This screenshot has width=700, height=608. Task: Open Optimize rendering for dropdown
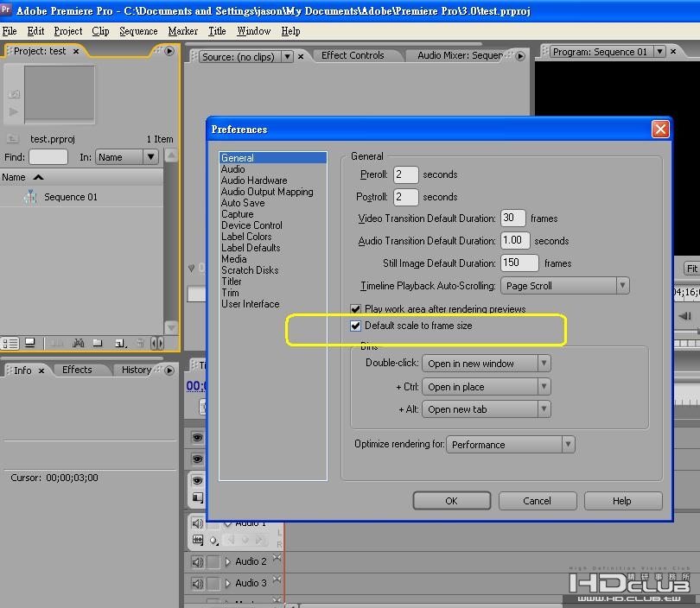(x=511, y=445)
